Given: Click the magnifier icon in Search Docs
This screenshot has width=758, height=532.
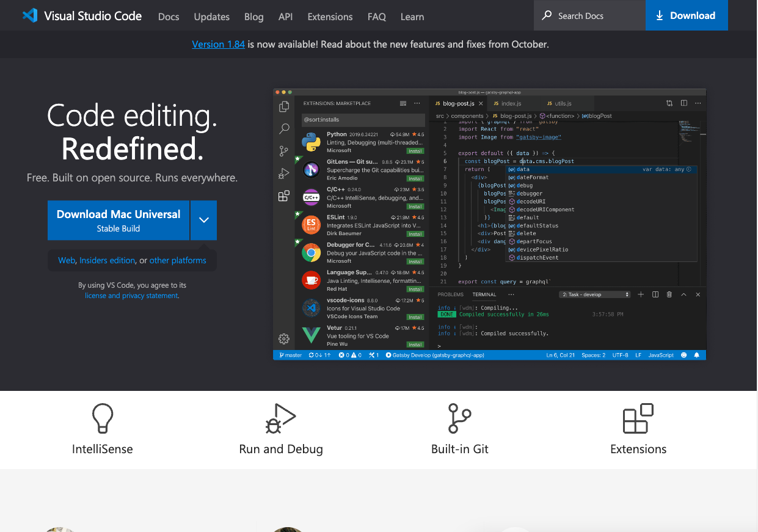Looking at the screenshot, I should coord(547,15).
